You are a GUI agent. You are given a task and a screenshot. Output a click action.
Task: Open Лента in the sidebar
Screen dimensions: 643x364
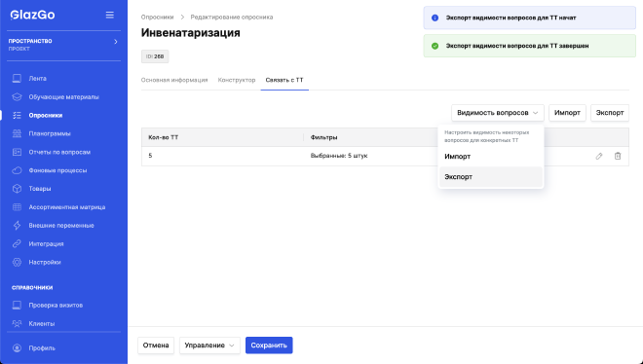tap(37, 78)
